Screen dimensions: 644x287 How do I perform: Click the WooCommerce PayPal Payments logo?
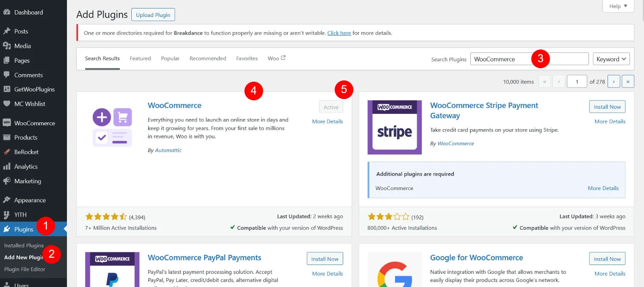[112, 270]
